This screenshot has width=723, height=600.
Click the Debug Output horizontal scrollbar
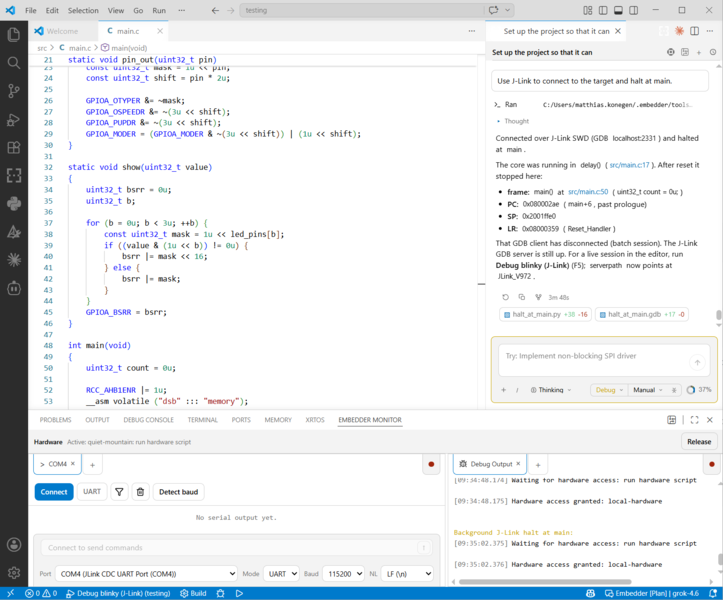click(x=545, y=582)
